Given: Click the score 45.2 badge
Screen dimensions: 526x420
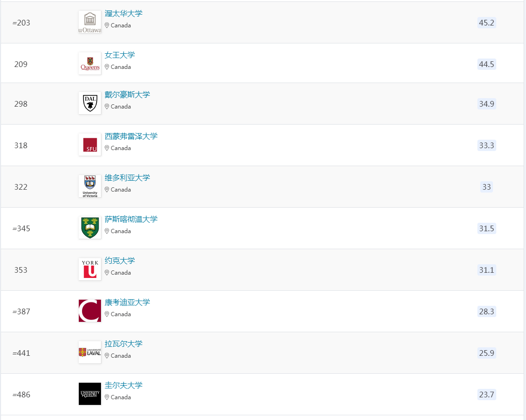Looking at the screenshot, I should [486, 23].
